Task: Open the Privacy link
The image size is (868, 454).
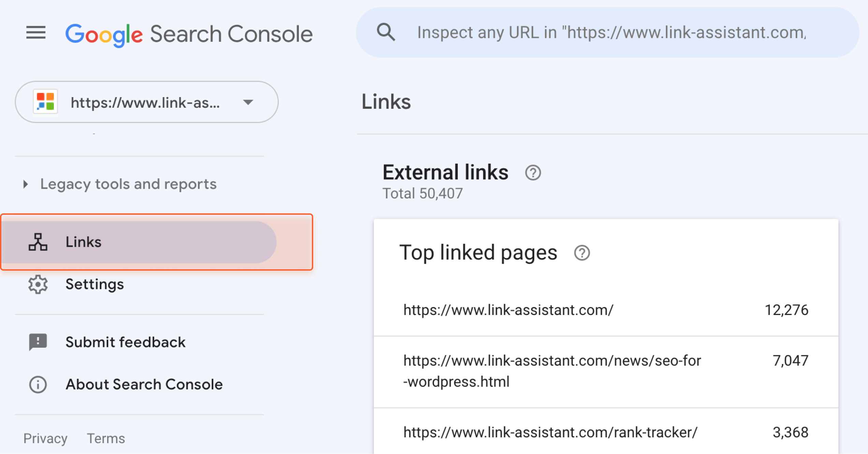Action: click(x=45, y=438)
